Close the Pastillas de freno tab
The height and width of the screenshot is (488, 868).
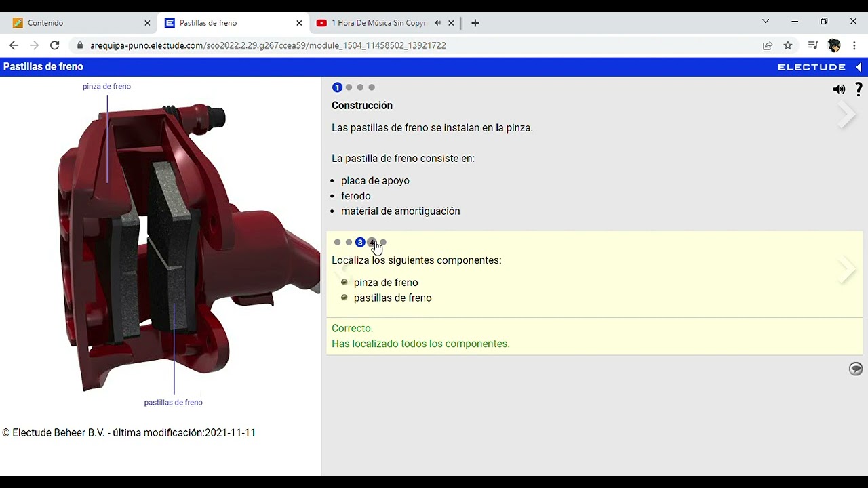(x=299, y=23)
